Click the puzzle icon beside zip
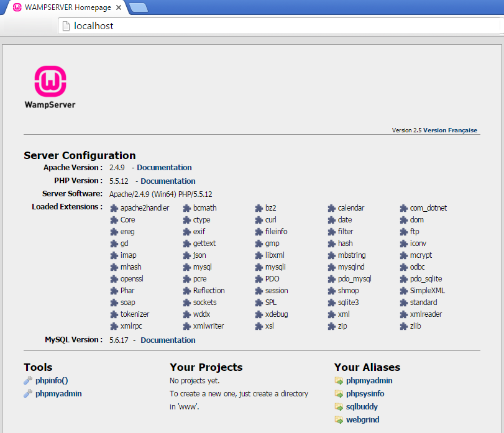Image resolution: width=504 pixels, height=433 pixels. click(332, 326)
